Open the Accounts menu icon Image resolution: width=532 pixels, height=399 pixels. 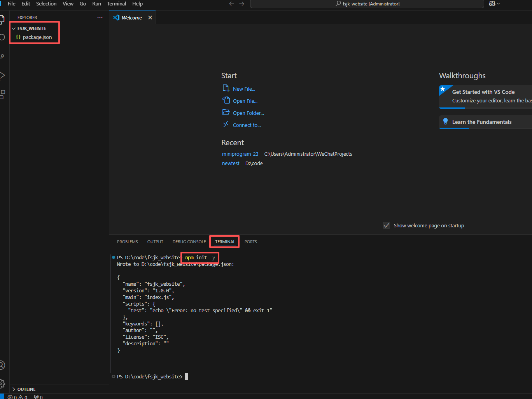pyautogui.click(x=2, y=365)
